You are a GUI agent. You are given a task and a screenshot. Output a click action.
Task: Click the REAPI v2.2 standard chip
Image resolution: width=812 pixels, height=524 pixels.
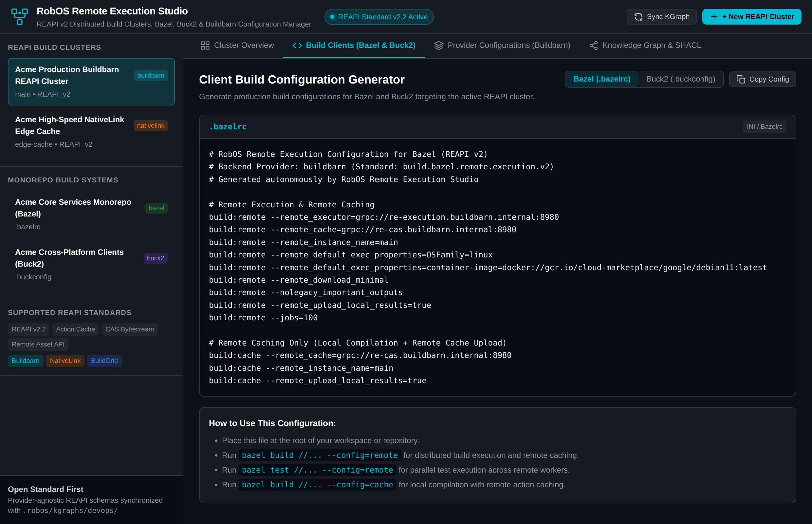pyautogui.click(x=28, y=329)
